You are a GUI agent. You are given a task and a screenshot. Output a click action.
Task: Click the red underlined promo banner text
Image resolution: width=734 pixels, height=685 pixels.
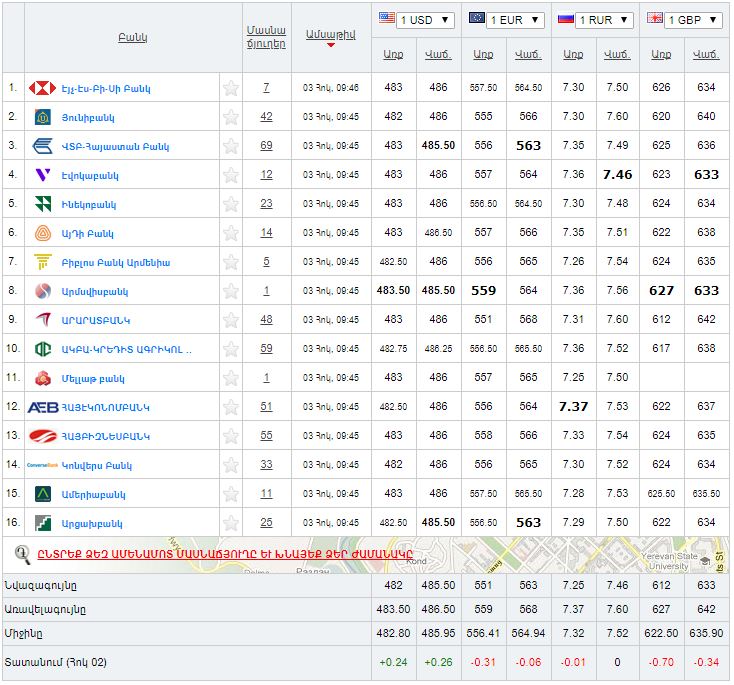[x=225, y=554]
